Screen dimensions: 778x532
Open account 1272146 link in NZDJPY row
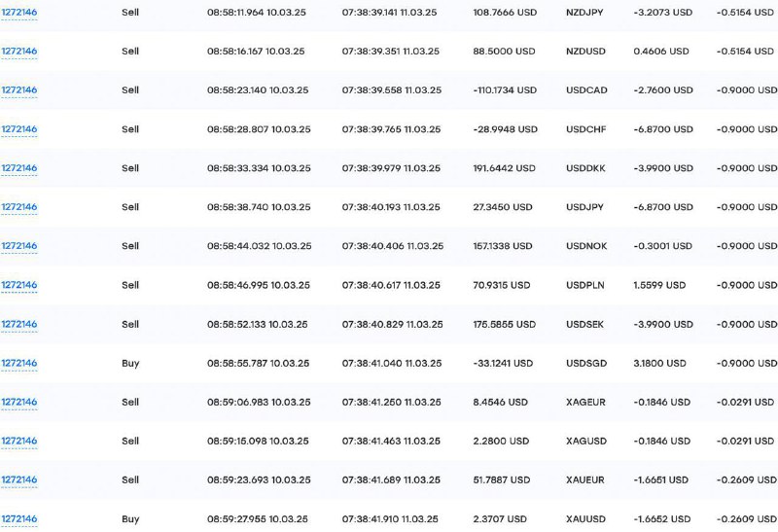pos(18,12)
